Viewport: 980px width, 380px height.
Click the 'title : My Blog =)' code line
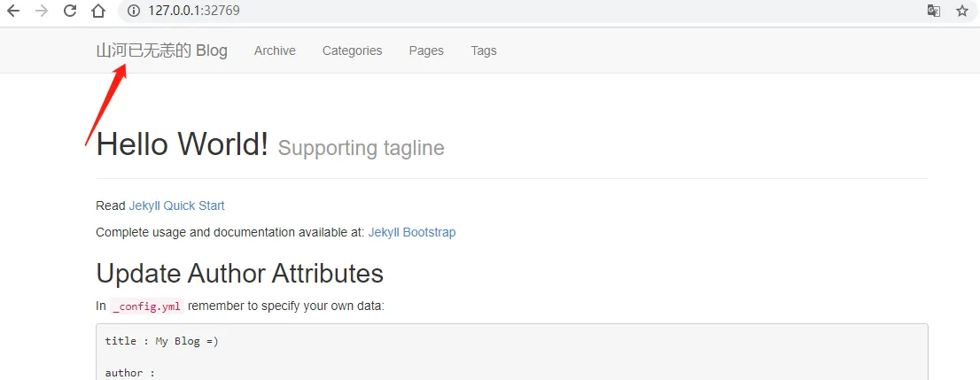tap(161, 341)
